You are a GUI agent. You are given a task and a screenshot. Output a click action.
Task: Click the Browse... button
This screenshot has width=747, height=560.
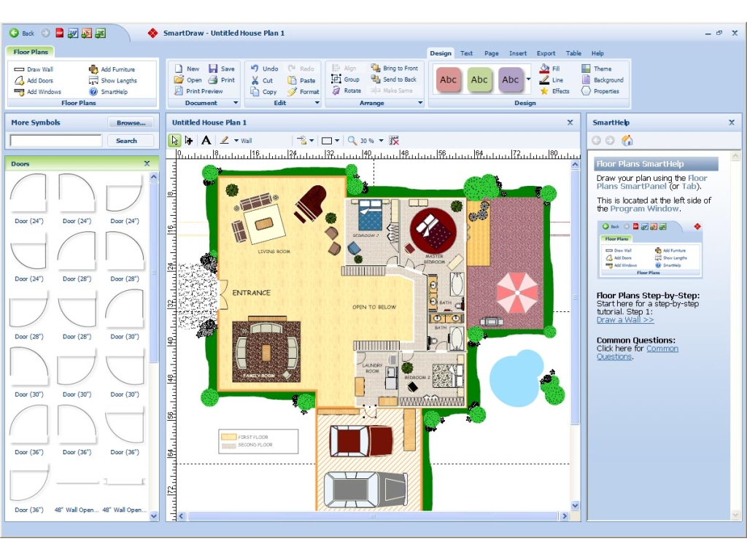pyautogui.click(x=131, y=122)
